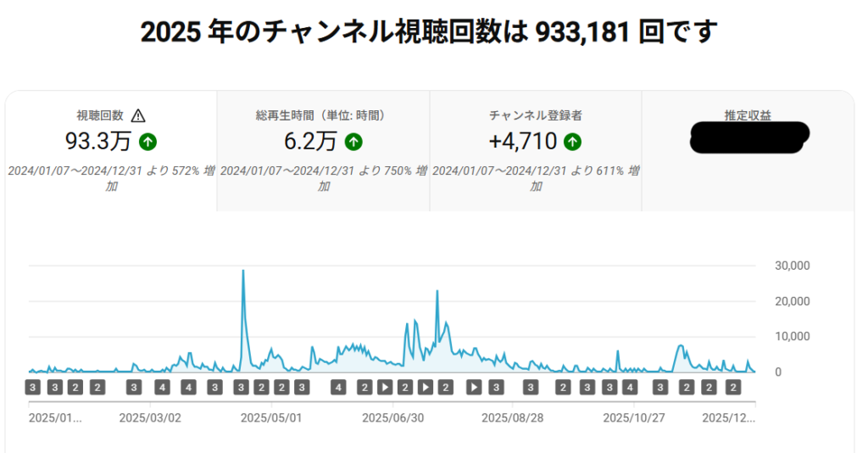Click the rightmost play icon marker below chart
This screenshot has width=868, height=453.
(475, 388)
